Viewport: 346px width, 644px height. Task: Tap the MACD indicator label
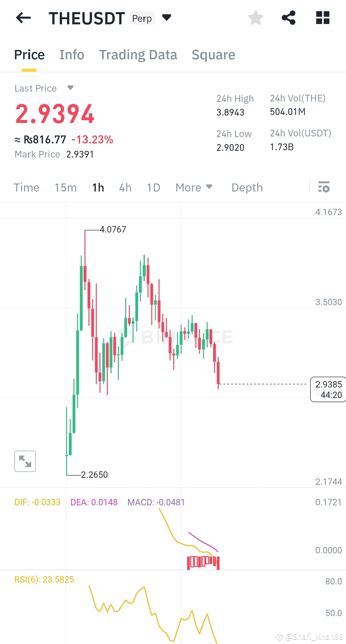pyautogui.click(x=156, y=502)
